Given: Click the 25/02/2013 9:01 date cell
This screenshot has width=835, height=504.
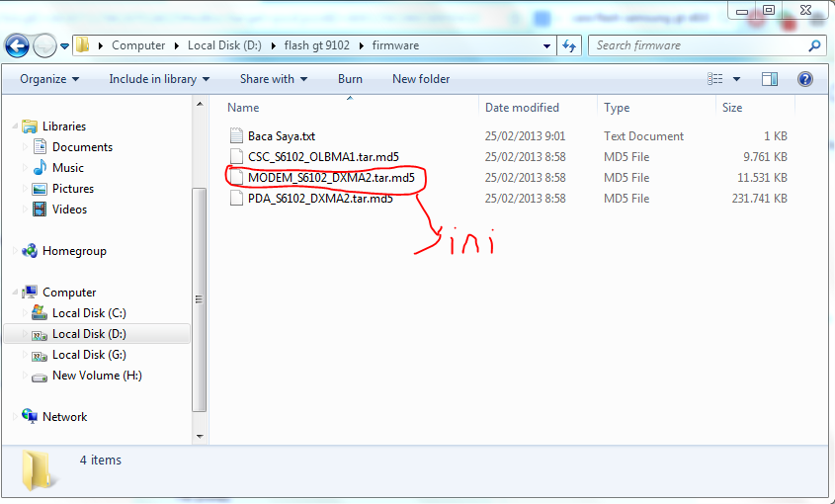Looking at the screenshot, I should 525,136.
